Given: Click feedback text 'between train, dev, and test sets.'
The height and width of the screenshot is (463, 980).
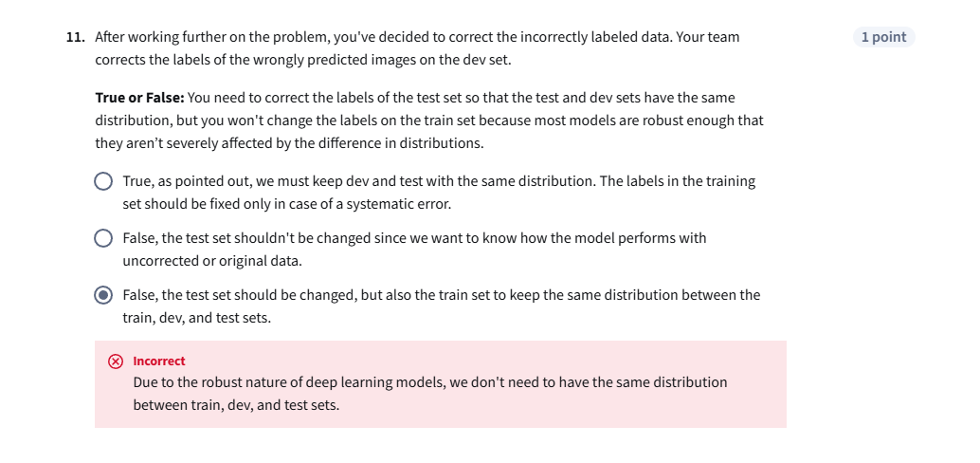Looking at the screenshot, I should tap(235, 405).
